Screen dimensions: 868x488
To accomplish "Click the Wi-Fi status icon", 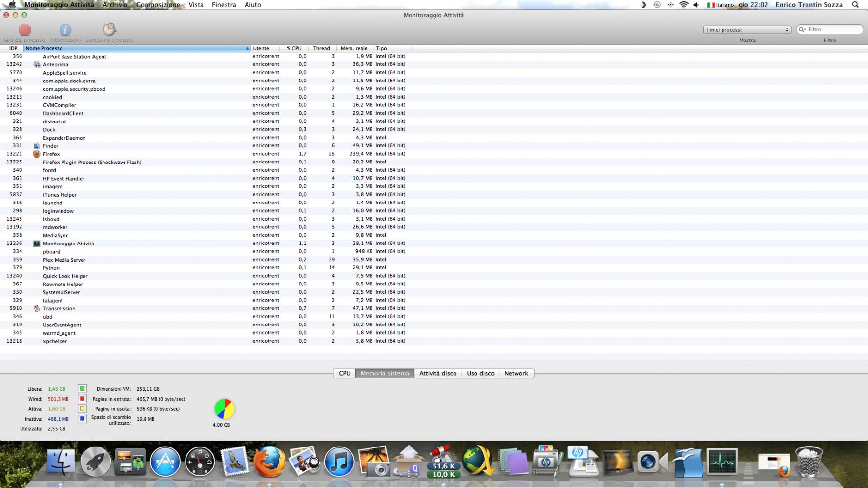I will tap(683, 5).
